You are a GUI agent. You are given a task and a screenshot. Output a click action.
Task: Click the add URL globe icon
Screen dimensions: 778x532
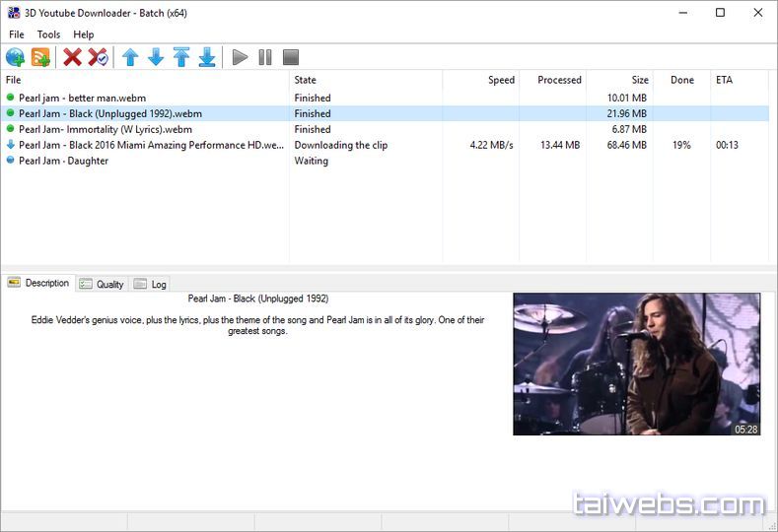coord(15,57)
